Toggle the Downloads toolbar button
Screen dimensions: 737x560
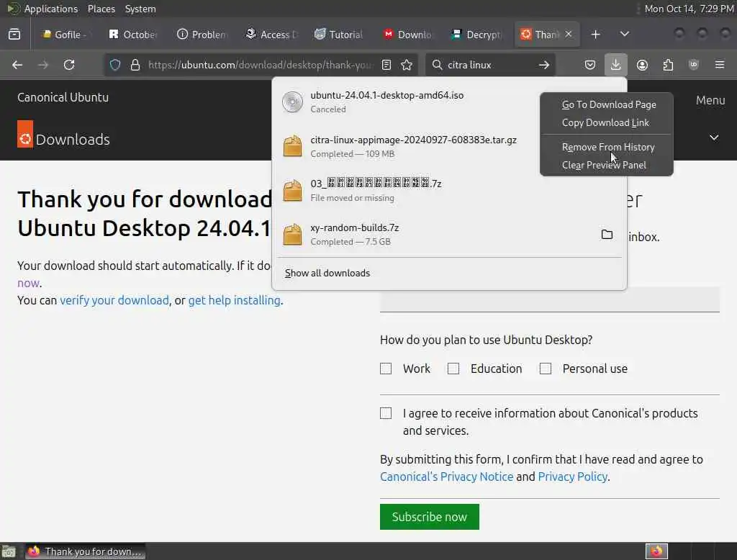click(616, 64)
